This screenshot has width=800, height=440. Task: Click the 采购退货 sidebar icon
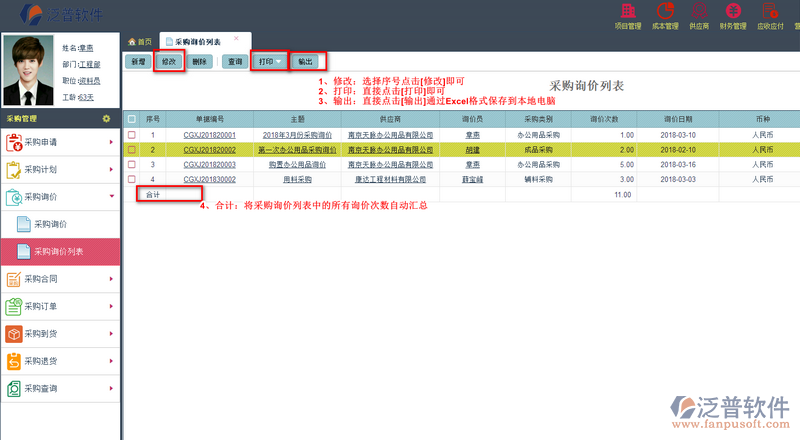14,361
